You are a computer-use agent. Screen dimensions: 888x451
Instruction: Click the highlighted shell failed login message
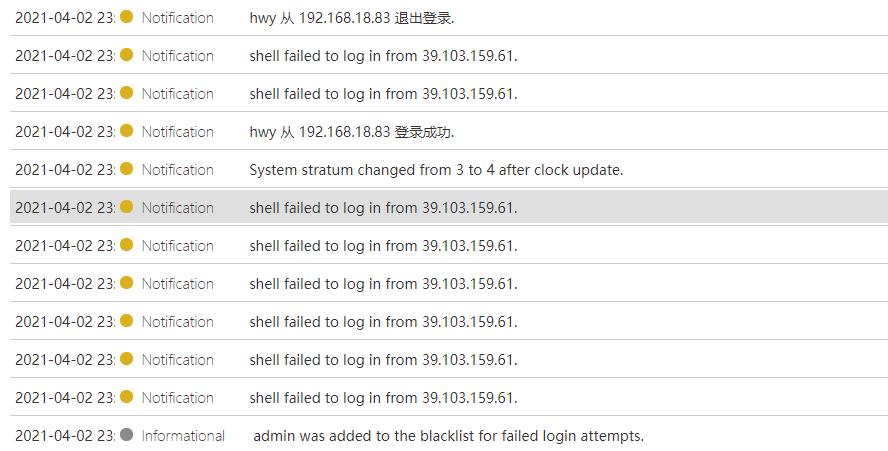click(383, 208)
